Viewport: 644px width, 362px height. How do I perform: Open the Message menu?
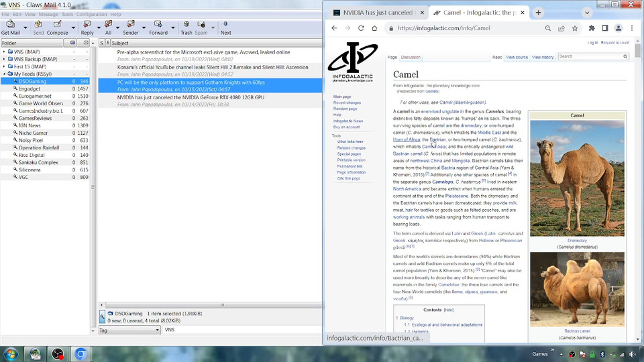click(x=48, y=14)
